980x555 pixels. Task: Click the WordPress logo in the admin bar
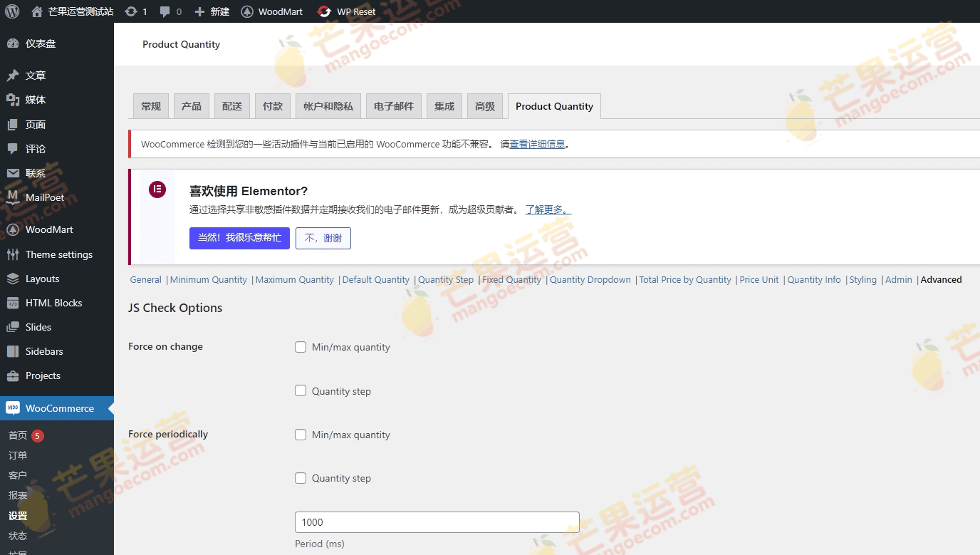coord(11,11)
